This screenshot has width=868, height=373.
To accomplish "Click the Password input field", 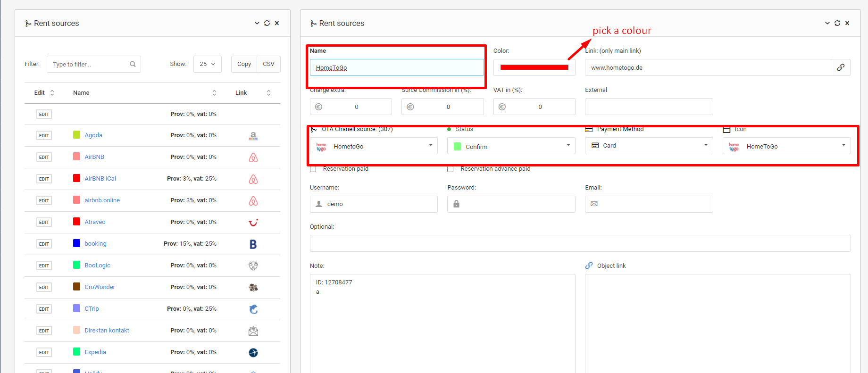I will click(x=511, y=204).
